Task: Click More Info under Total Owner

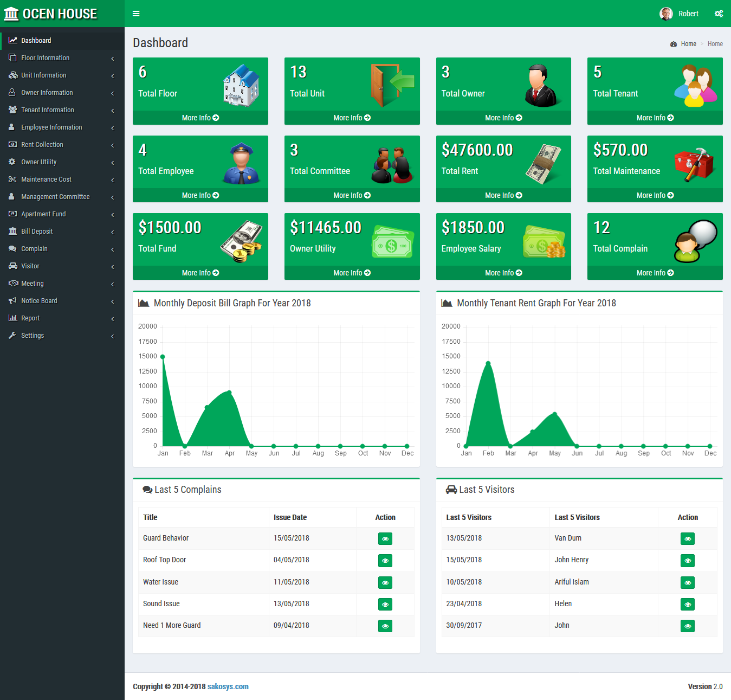Action: click(503, 118)
